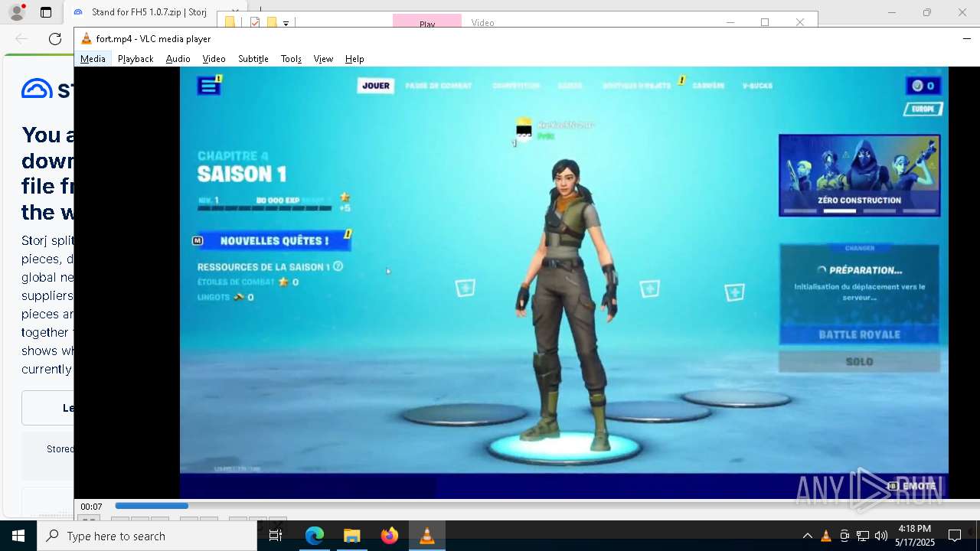
Task: Open the Subtitle menu in VLC
Action: (x=253, y=59)
